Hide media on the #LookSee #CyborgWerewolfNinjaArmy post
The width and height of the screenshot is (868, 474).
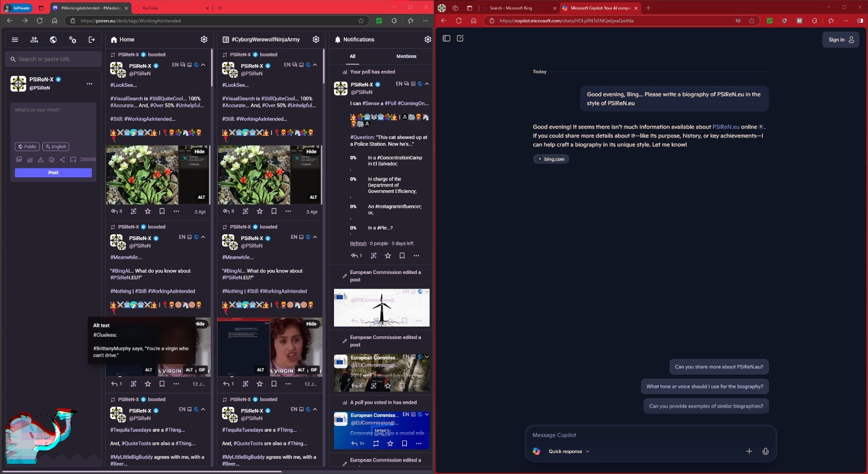(311, 151)
